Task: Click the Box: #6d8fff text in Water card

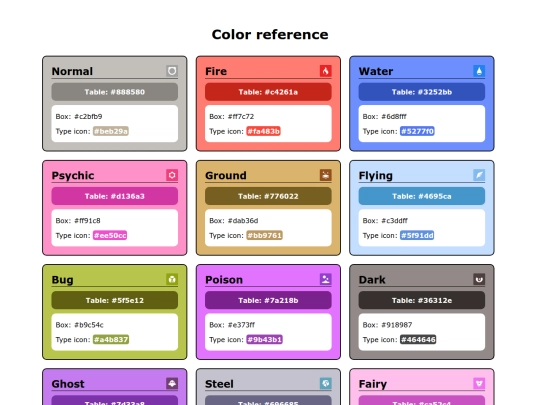Action: (384, 116)
